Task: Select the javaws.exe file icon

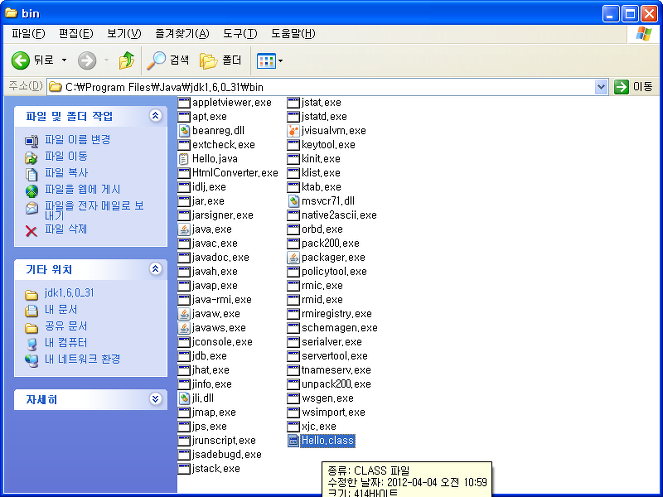Action: (184, 328)
